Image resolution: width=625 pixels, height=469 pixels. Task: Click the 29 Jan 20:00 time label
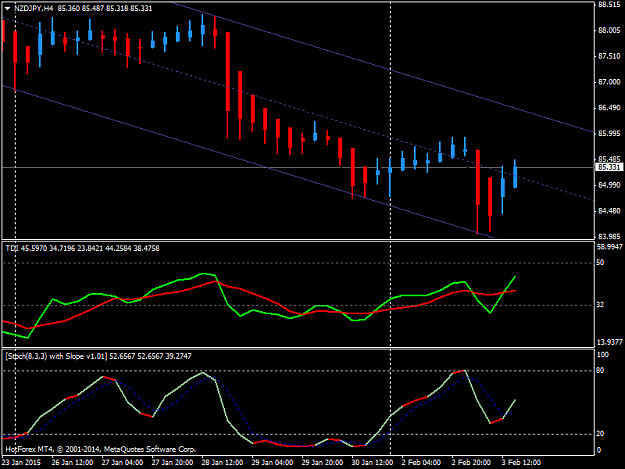pos(322,463)
